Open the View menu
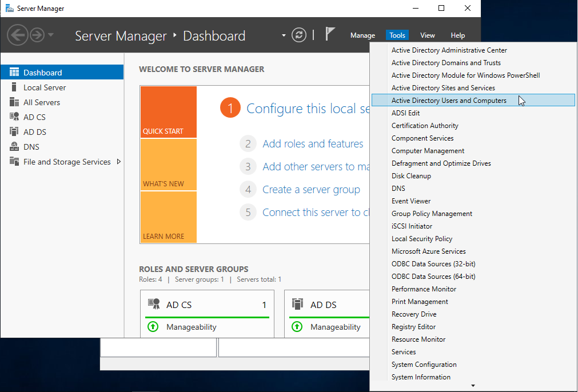Screen dimensions: 578x392 [428, 35]
